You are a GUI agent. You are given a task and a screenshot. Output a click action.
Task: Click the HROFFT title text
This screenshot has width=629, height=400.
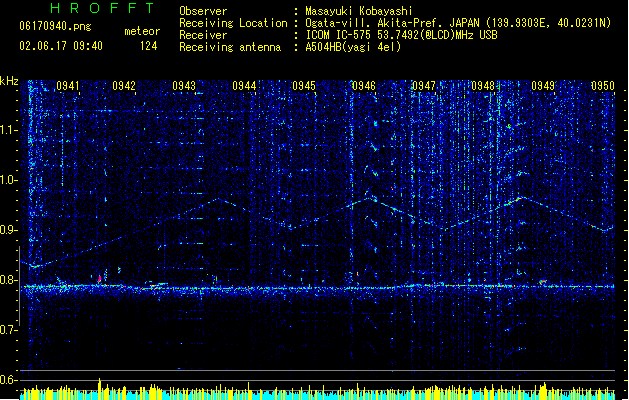103,8
